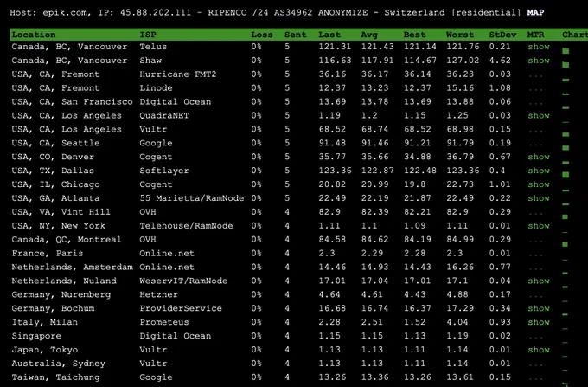This screenshot has width=588, height=387.
Task: Show MTR for Chicago Cogent row
Action: click(539, 184)
